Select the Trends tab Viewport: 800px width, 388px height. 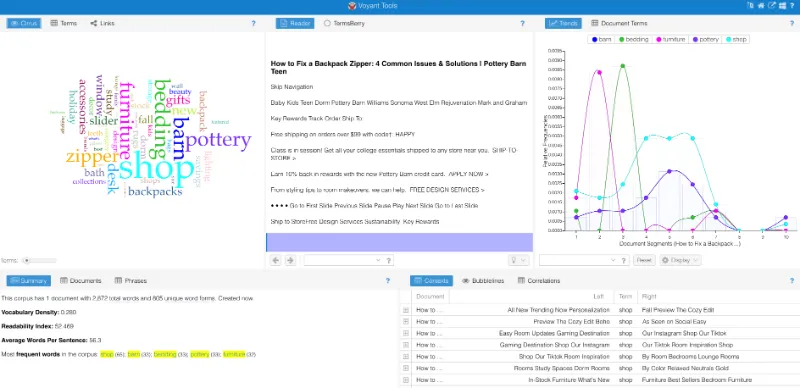(x=564, y=23)
